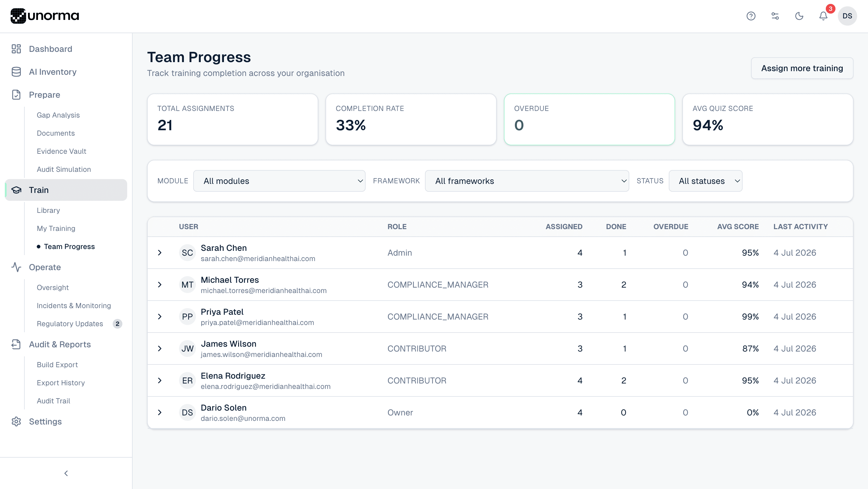Open Evidence Vault page
868x489 pixels.
point(61,151)
